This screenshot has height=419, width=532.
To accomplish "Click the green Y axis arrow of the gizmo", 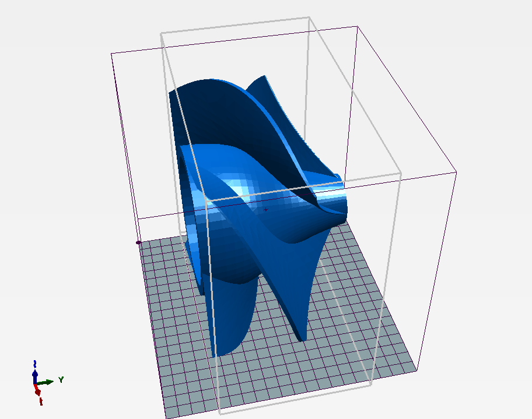I will [x=46, y=382].
